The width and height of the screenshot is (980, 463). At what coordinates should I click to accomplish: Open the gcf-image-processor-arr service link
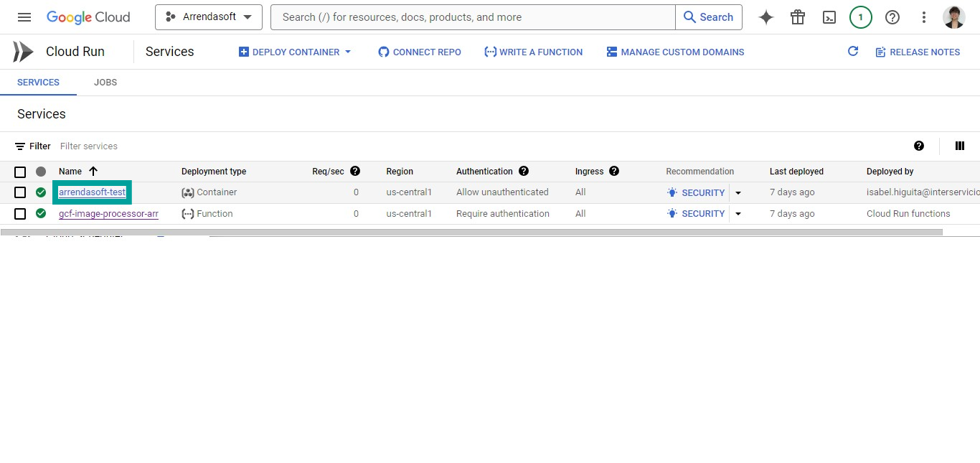[x=108, y=214]
